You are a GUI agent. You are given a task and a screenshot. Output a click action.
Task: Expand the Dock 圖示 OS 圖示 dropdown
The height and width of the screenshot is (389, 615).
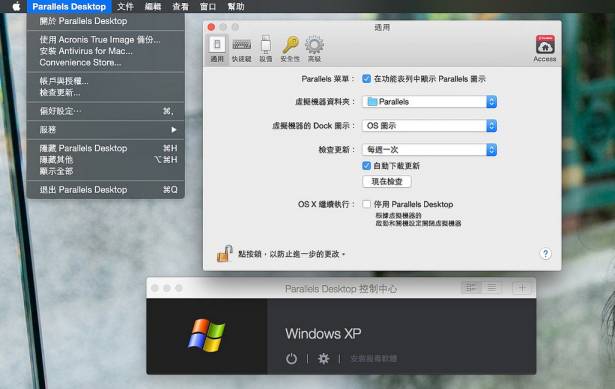[429, 125]
